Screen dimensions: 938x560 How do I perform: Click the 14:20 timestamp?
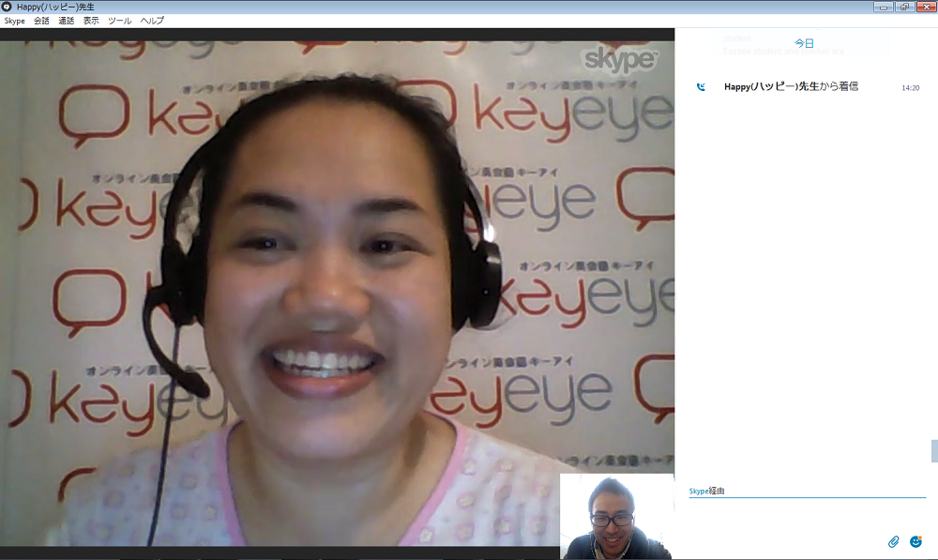pos(911,88)
